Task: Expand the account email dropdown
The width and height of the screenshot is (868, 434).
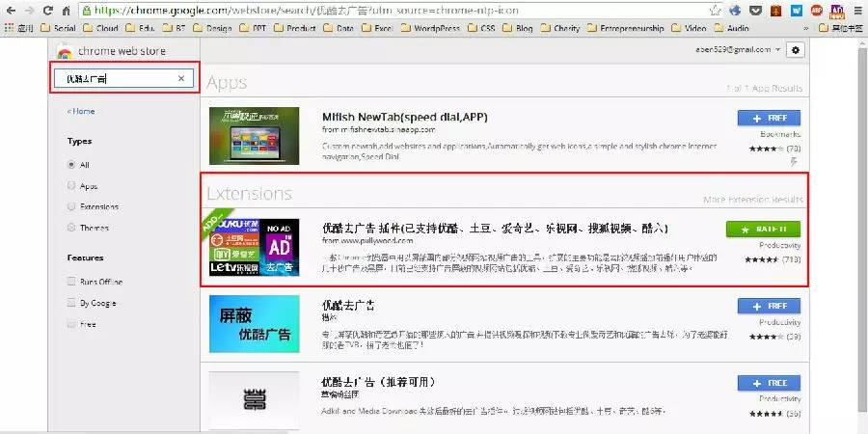Action: pyautogui.click(x=777, y=49)
